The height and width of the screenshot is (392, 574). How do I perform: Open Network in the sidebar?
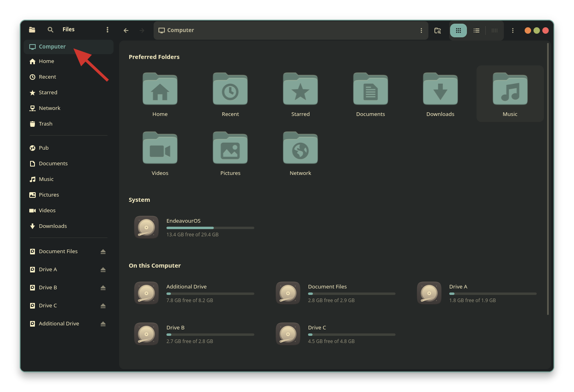tap(69, 108)
